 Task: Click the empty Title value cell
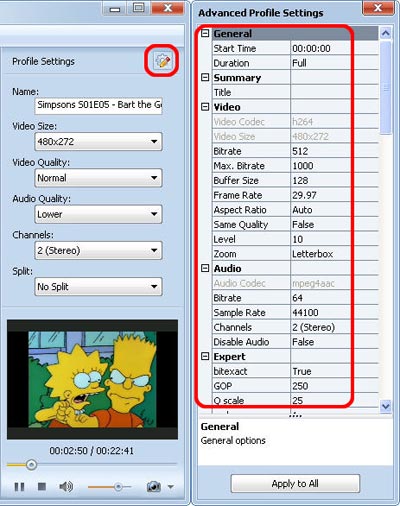[x=335, y=92]
